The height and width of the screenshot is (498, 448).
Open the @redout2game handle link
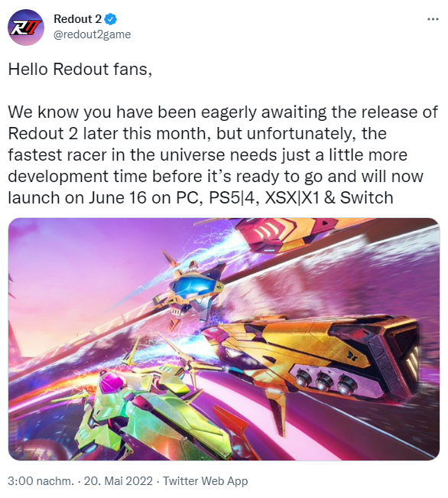[x=92, y=34]
